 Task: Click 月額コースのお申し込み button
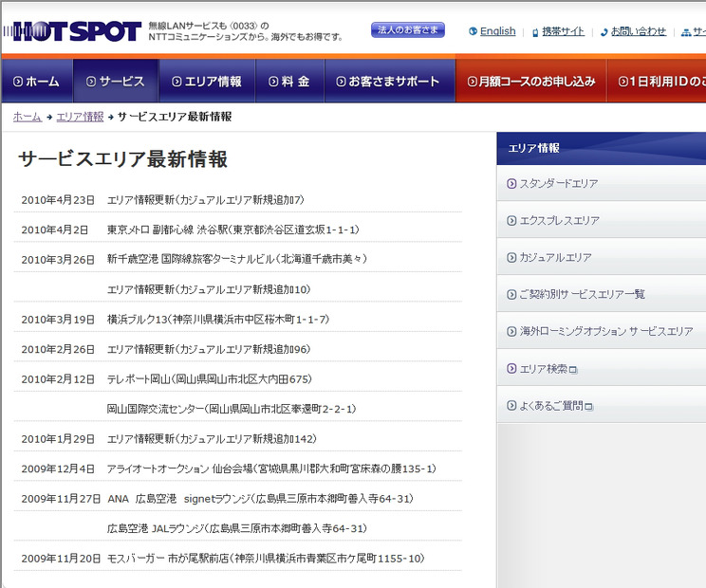(530, 82)
